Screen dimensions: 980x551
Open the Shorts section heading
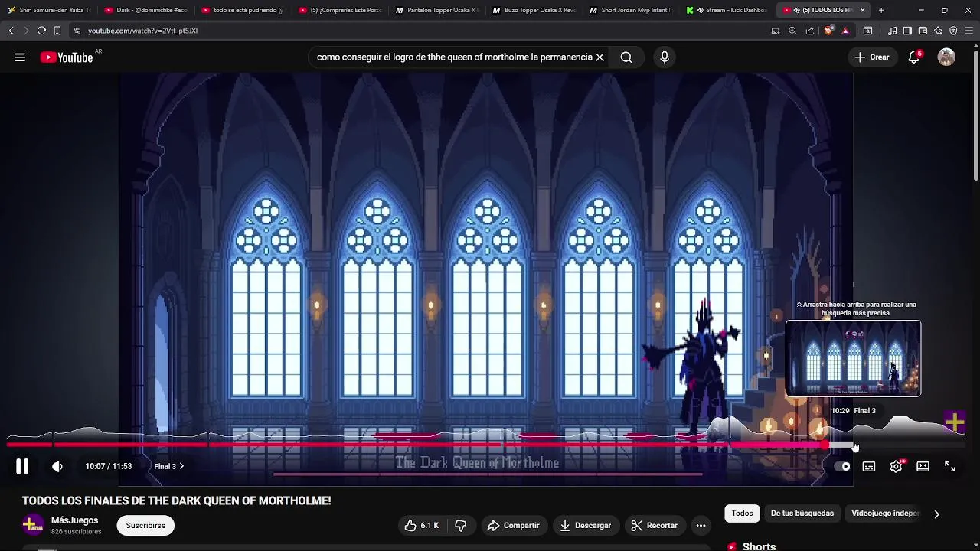(x=759, y=546)
